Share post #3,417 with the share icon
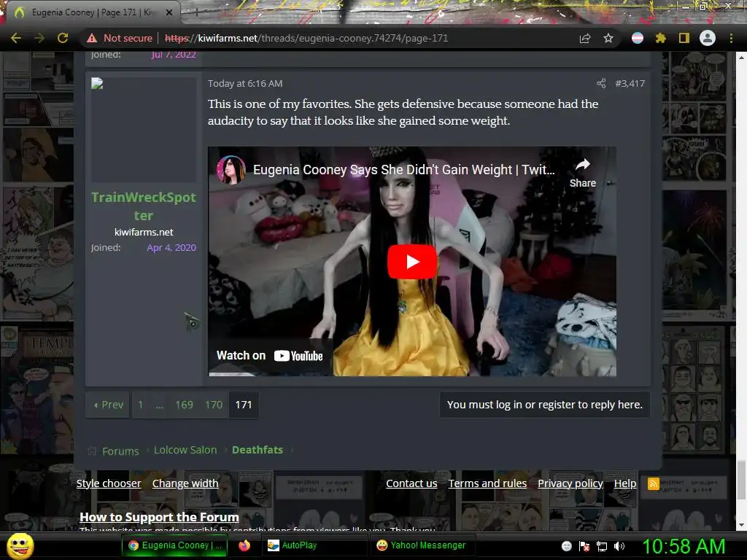Screen dimensions: 747x560 point(601,83)
